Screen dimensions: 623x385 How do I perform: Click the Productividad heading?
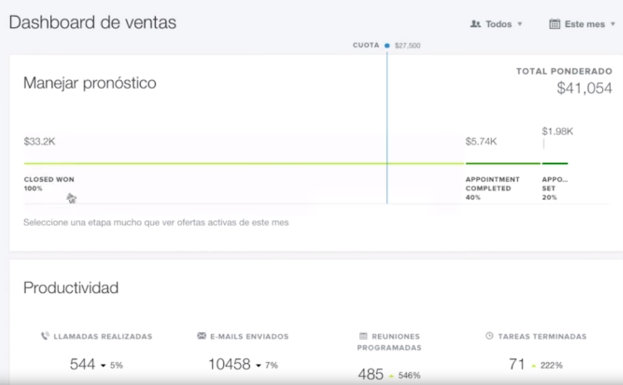click(71, 288)
